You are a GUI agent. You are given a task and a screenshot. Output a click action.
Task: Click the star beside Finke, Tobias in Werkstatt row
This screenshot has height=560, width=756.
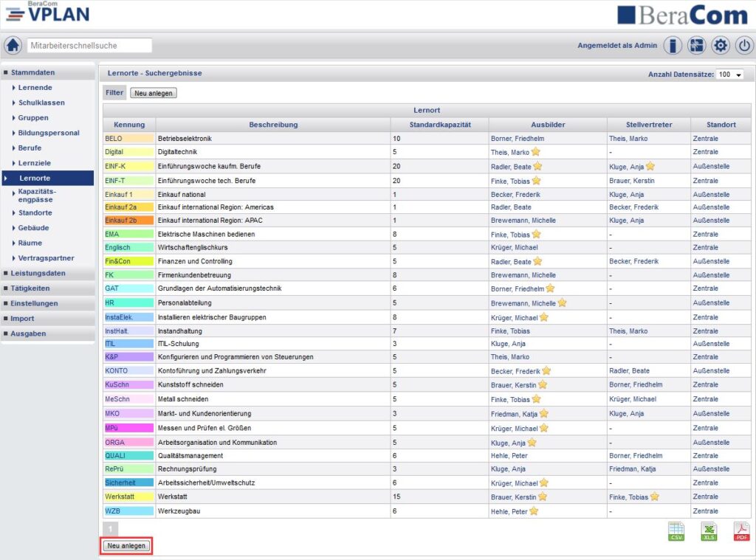point(654,497)
